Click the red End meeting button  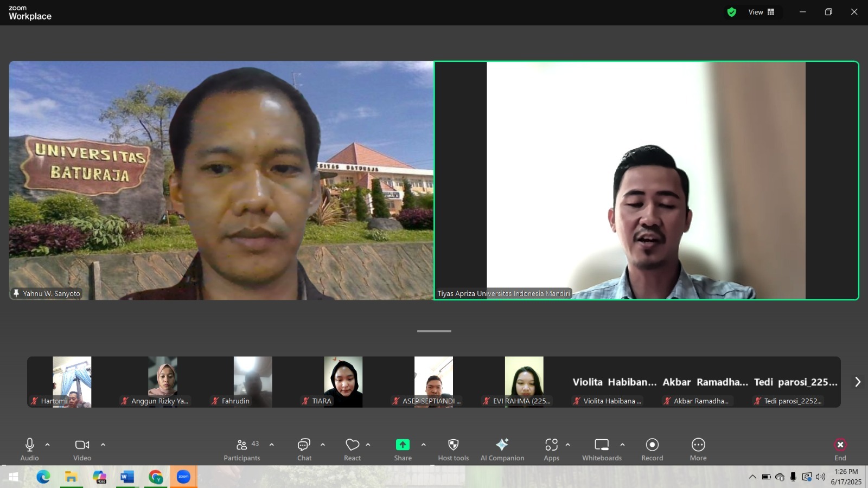tap(840, 445)
